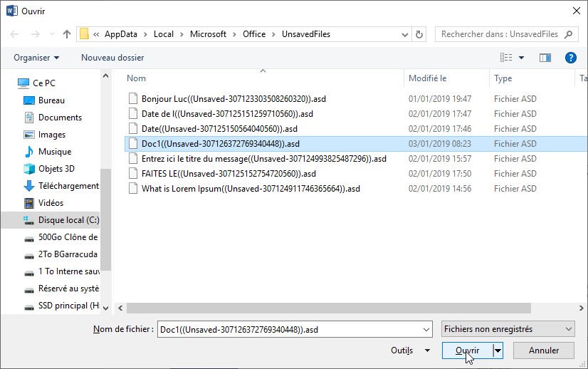Open Objets 3D in navigation pane
Viewport: 588px width, 369px height.
coord(56,169)
